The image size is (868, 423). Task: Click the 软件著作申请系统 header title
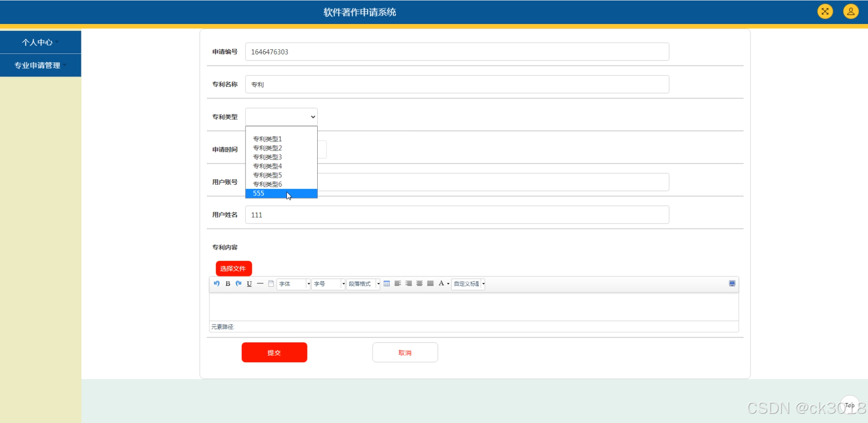click(360, 12)
